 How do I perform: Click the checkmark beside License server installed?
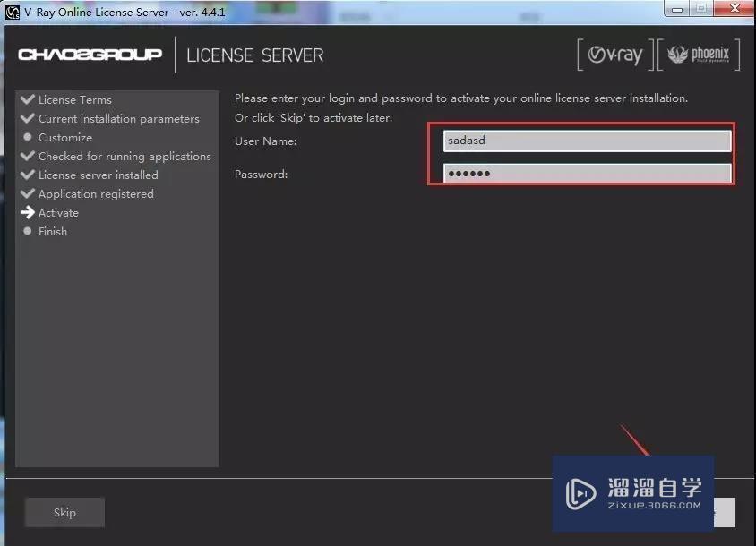point(28,175)
